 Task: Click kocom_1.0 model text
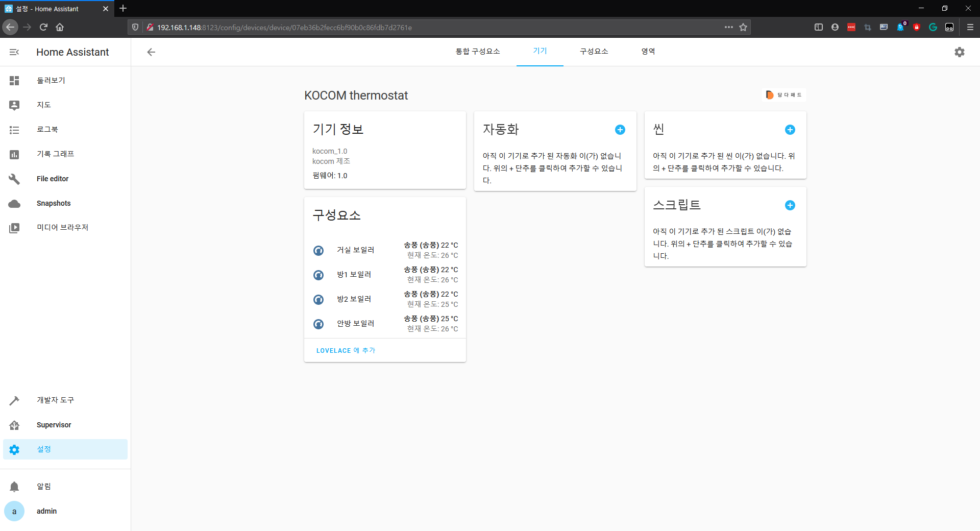330,151
